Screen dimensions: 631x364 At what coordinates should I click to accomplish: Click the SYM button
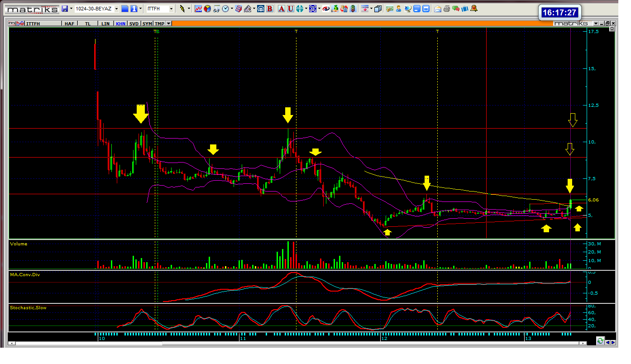(x=147, y=23)
